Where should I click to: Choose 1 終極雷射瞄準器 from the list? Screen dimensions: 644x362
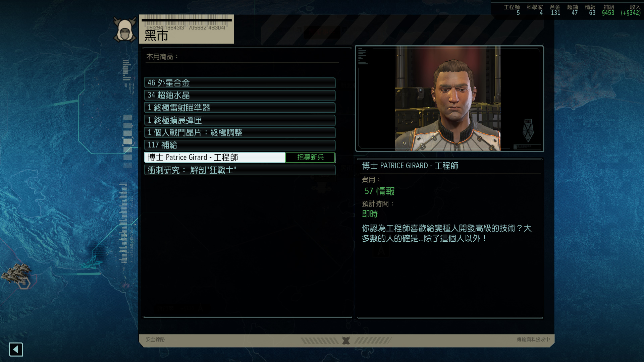240,108
